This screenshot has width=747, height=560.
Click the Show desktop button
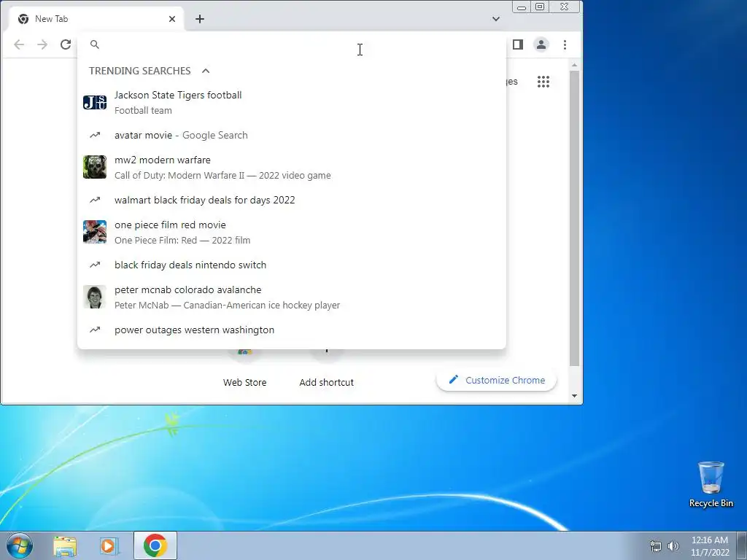(742, 545)
